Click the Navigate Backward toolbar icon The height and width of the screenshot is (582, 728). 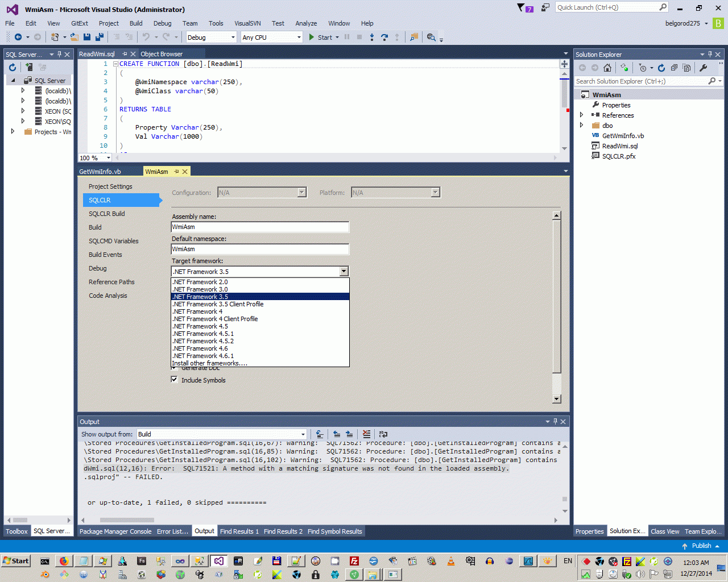(x=18, y=37)
